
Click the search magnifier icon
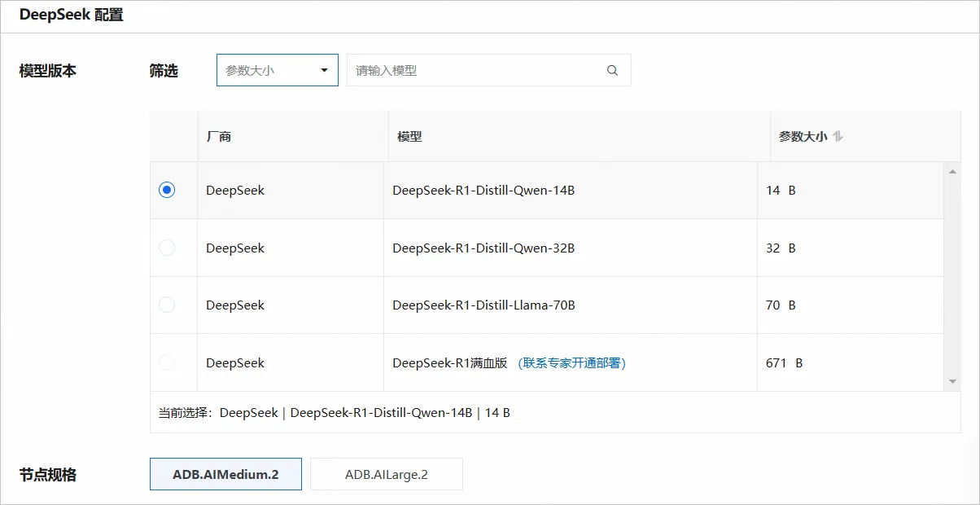click(x=612, y=70)
